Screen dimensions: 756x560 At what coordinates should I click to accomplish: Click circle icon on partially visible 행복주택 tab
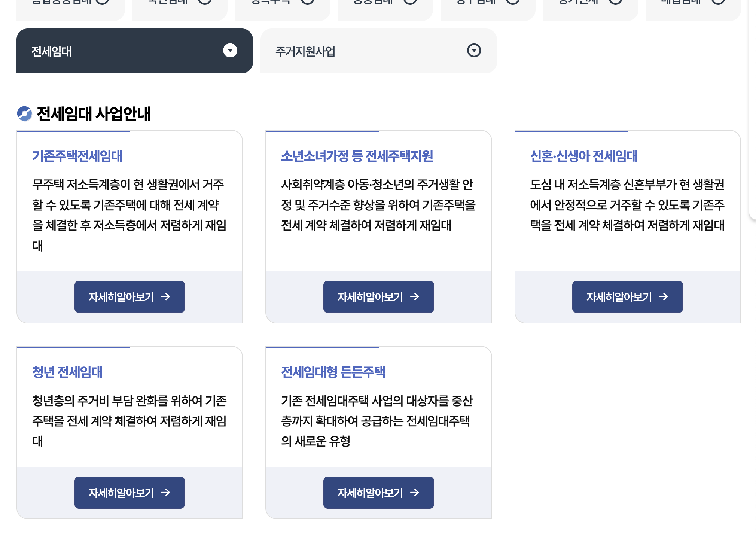click(x=308, y=2)
